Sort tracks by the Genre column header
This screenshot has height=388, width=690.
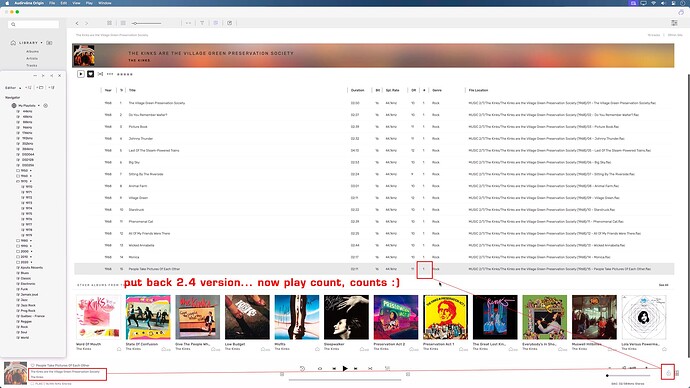437,90
